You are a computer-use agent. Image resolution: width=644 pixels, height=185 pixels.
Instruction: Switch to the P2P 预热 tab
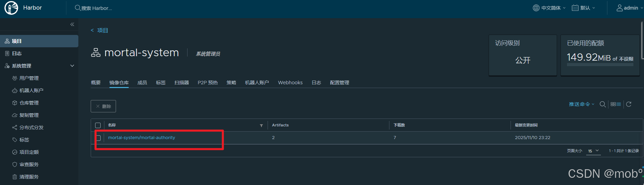[x=208, y=83]
